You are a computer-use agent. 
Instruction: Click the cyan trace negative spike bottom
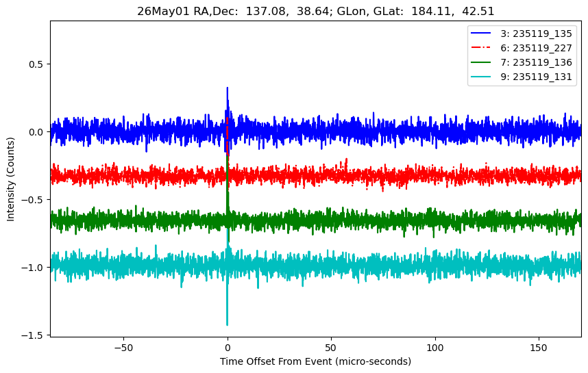coord(228,324)
